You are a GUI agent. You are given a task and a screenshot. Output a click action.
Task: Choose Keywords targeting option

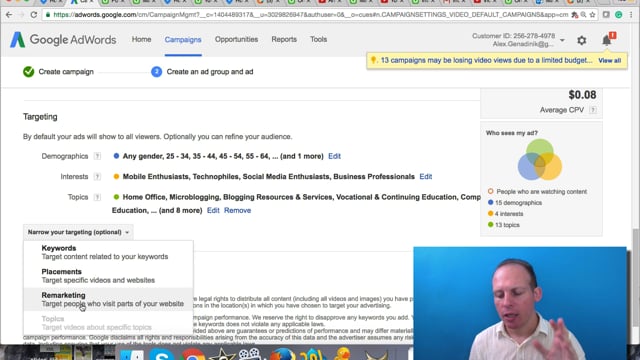click(108, 252)
